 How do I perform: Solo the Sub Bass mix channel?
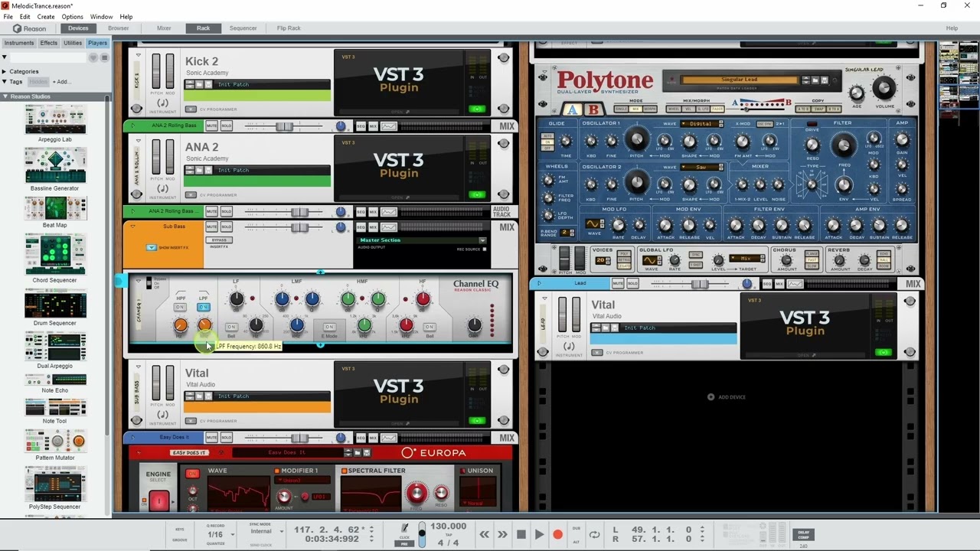pyautogui.click(x=227, y=227)
